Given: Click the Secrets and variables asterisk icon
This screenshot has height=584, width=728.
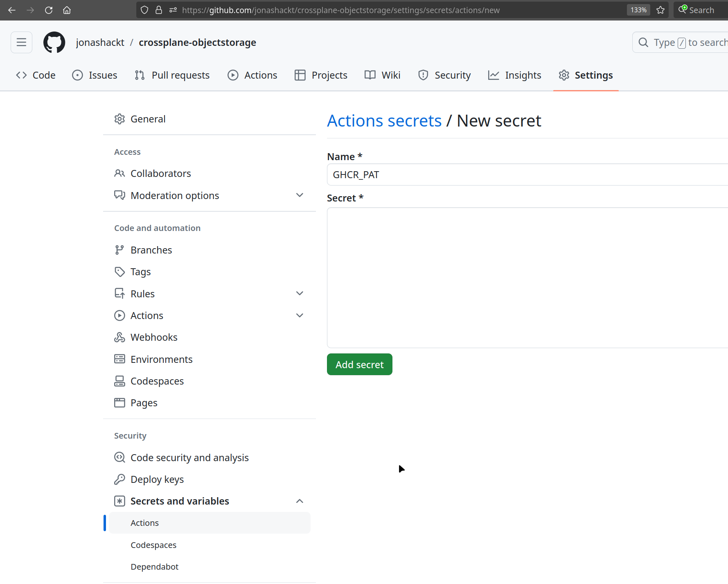Looking at the screenshot, I should tap(119, 501).
